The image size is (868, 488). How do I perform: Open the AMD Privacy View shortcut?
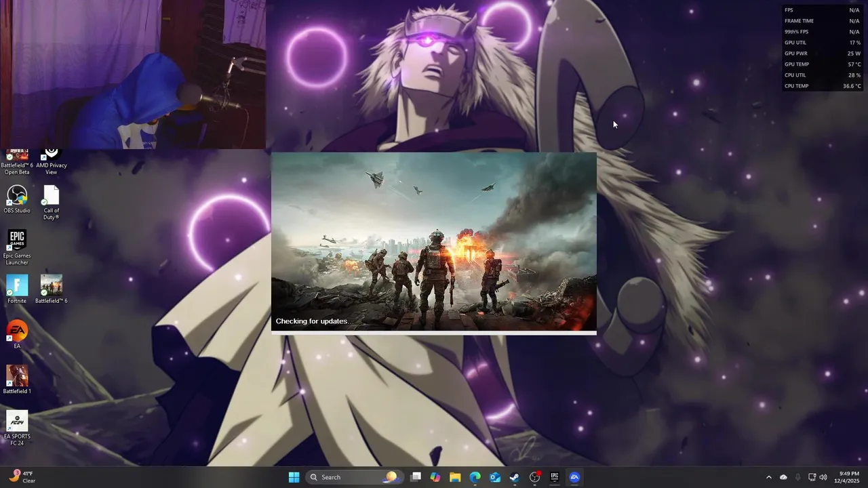(52, 163)
